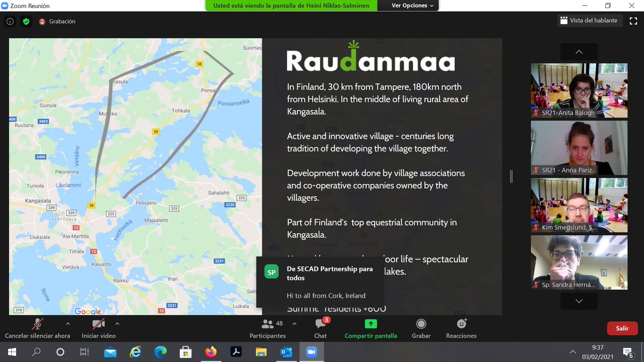Screen dimensions: 644x362
Task: Open the notification center icon
Action: click(628, 352)
